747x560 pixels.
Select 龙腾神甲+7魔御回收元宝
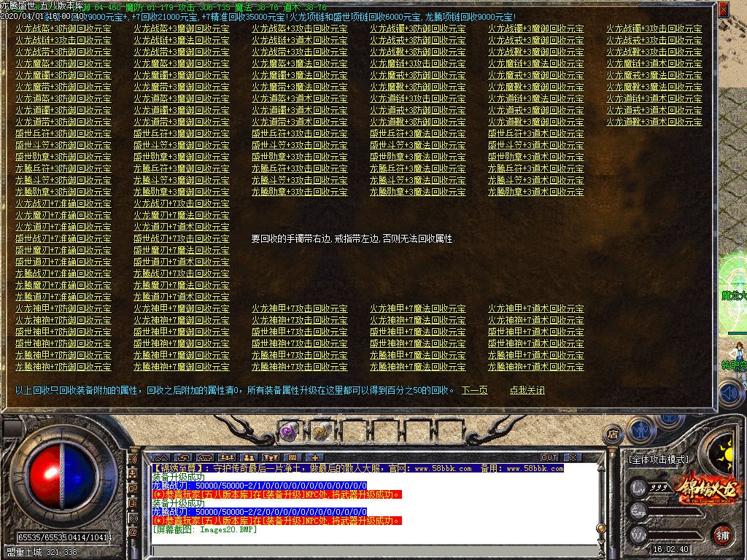181,355
